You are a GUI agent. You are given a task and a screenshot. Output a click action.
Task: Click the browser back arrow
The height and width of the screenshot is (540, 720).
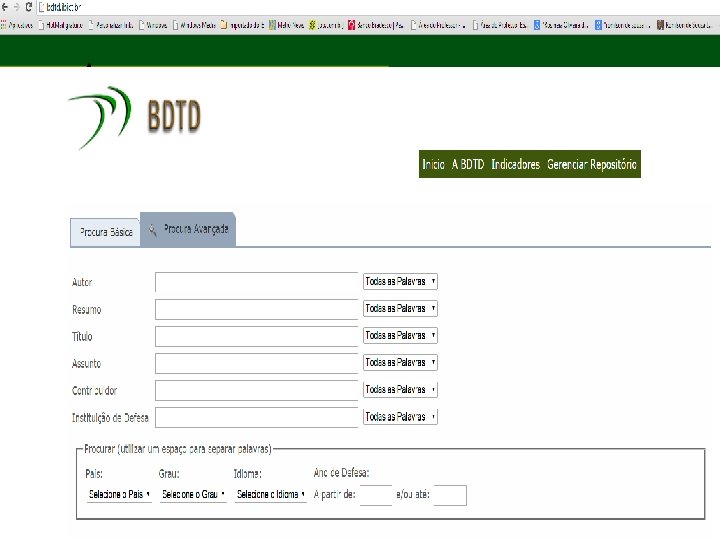pyautogui.click(x=5, y=7)
